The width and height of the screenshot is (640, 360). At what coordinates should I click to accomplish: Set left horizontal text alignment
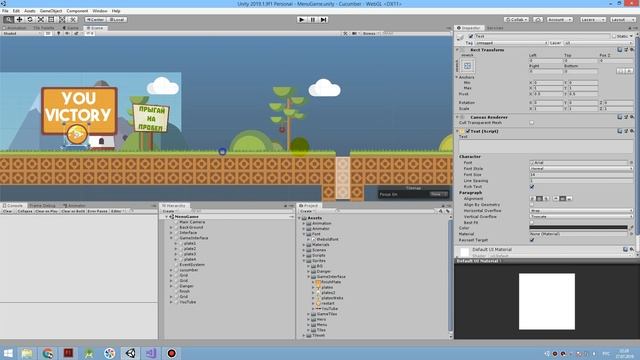(x=532, y=198)
